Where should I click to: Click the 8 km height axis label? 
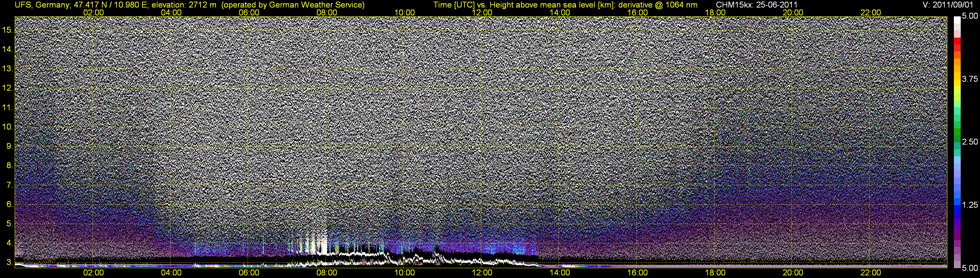9,166
